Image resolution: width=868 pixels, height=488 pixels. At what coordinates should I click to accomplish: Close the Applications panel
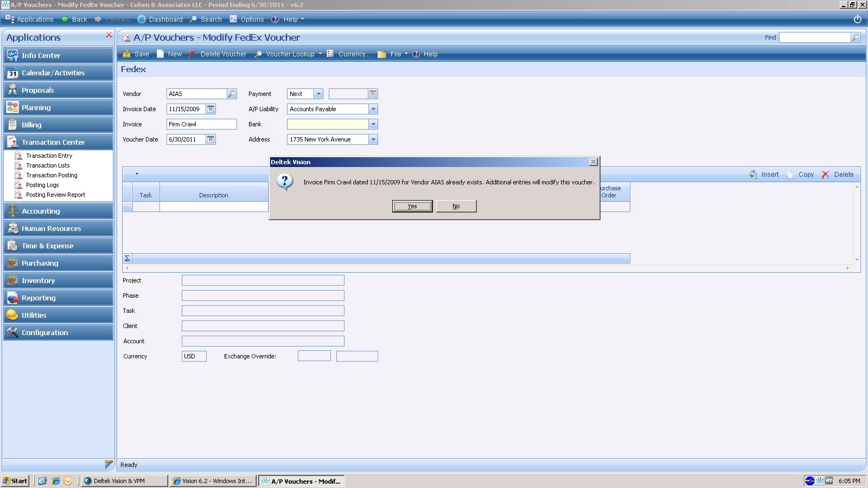click(109, 35)
